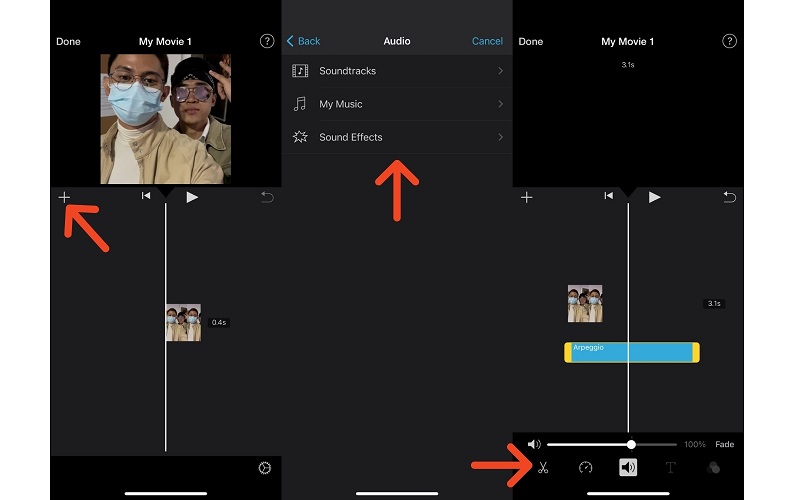Toggle Fade for the audio clip

(x=724, y=444)
